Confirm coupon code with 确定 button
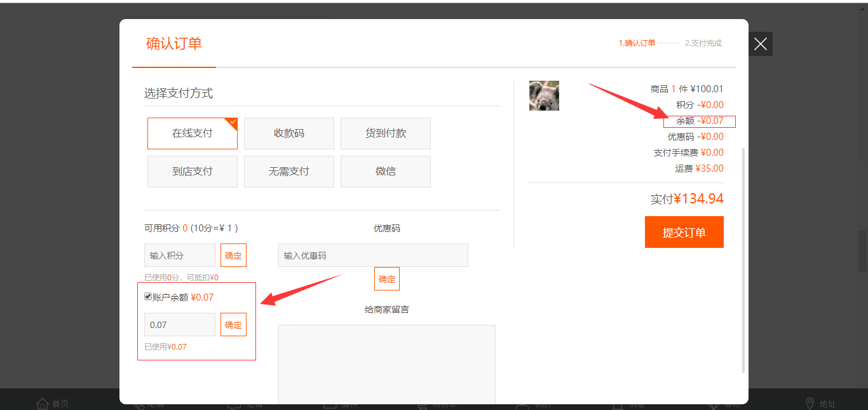This screenshot has height=410, width=868. (x=386, y=279)
